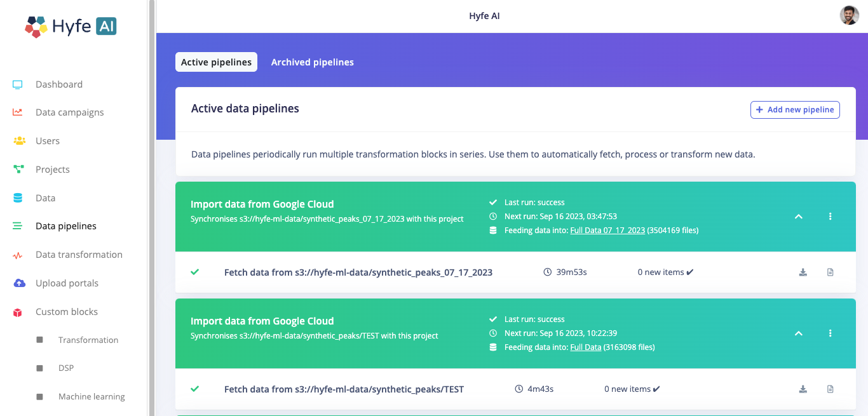Switch to Archived pipelines tab
This screenshot has width=868, height=416.
tap(312, 62)
